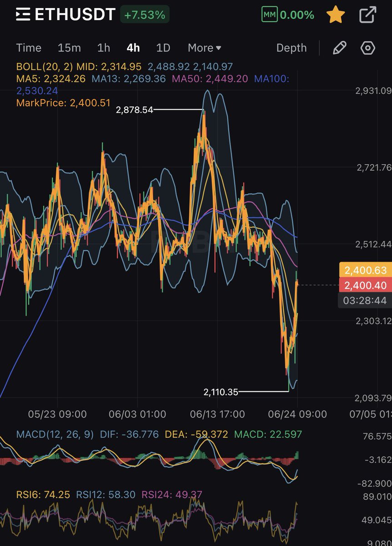Tap the 2,303.12 price axis label
This screenshot has width=392, height=546.
pyautogui.click(x=373, y=321)
